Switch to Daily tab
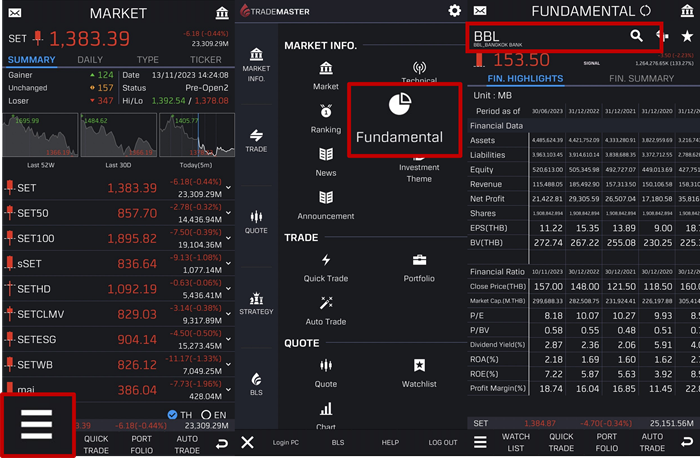This screenshot has height=458, width=700. [x=90, y=60]
